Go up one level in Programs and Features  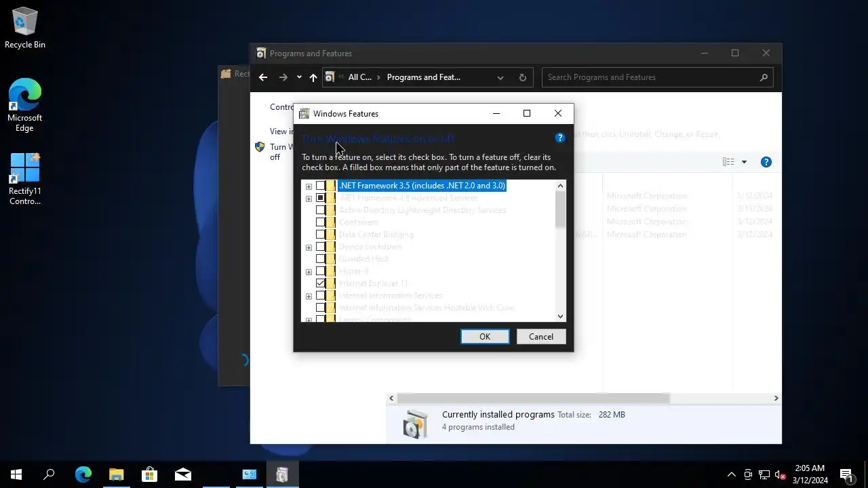[313, 77]
